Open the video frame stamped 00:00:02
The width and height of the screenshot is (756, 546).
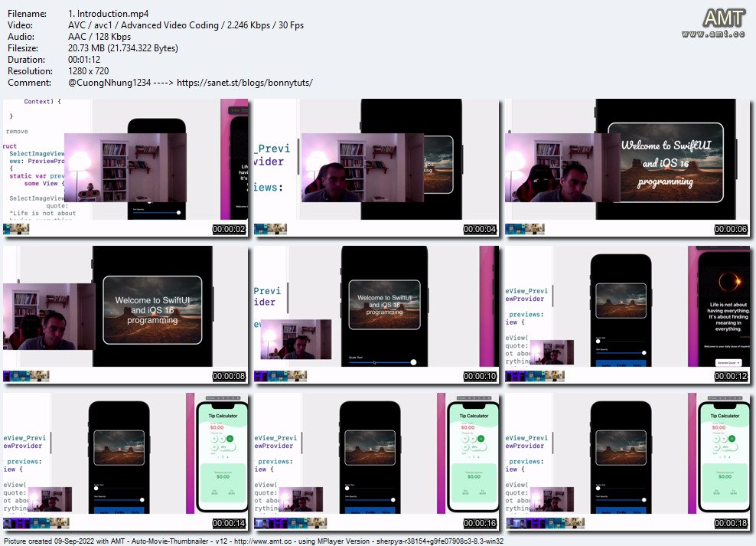(x=125, y=168)
